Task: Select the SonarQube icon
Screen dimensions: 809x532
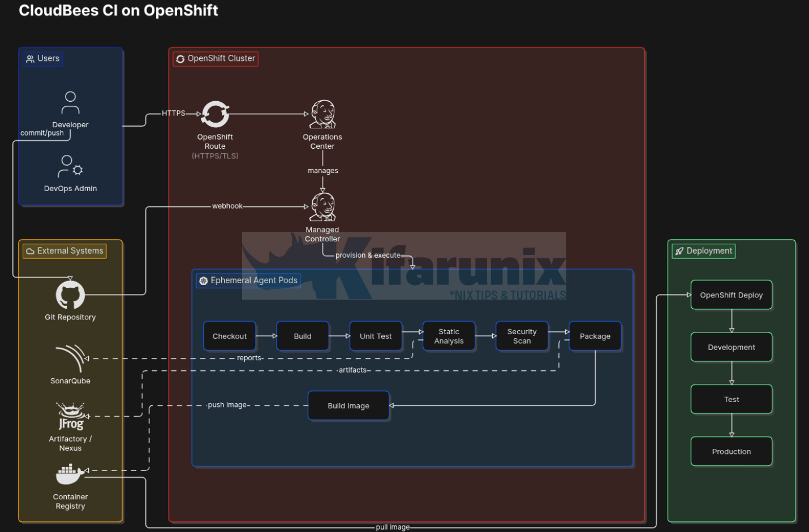Action: (70, 358)
